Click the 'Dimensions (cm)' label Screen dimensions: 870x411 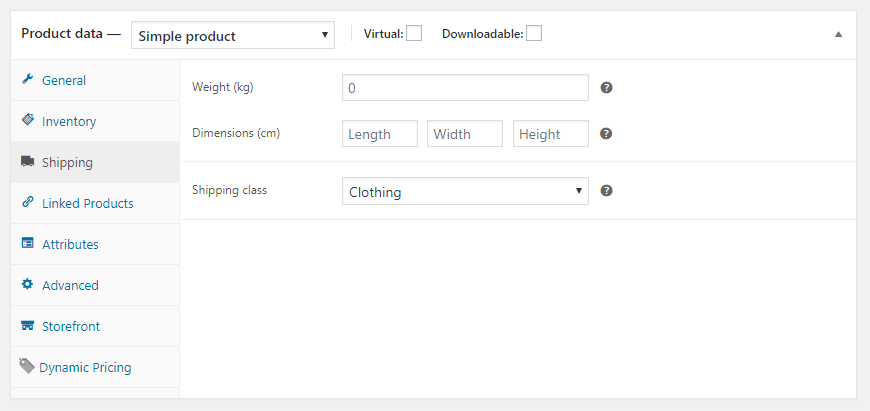236,134
